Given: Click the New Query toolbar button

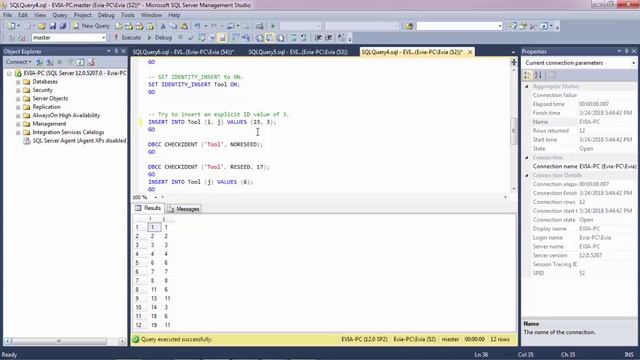Looking at the screenshot, I should 91,26.
